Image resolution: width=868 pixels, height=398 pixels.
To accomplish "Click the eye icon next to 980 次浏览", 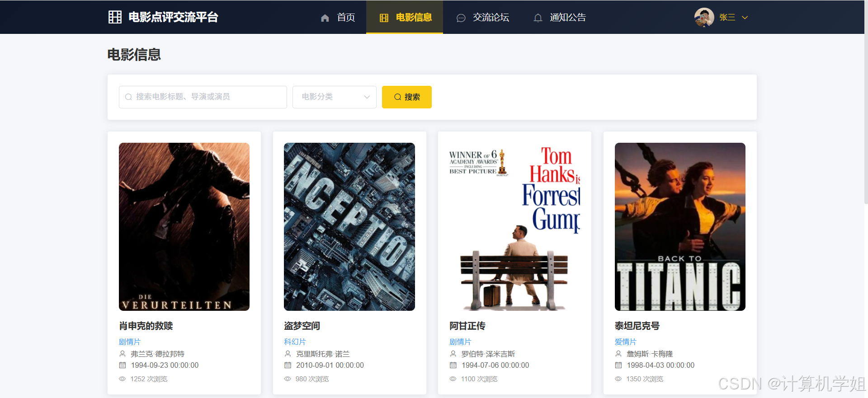I will [288, 379].
